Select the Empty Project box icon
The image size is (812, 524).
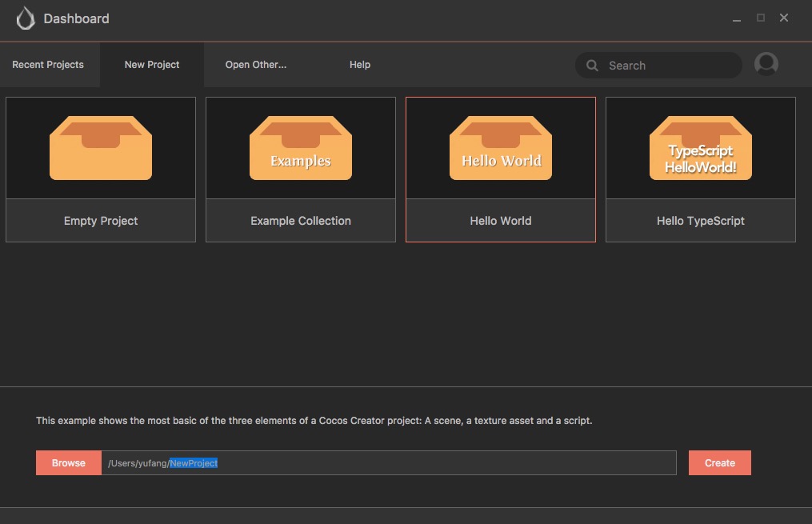[101, 148]
